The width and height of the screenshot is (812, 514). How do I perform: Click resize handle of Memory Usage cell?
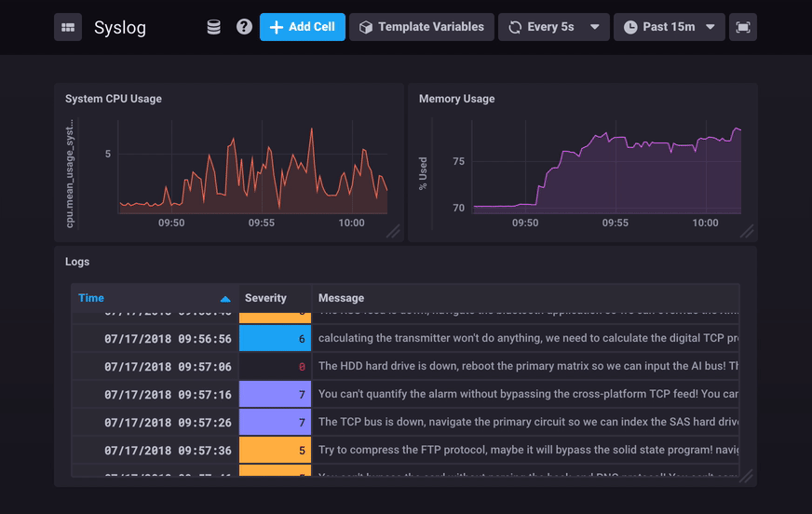coord(747,231)
